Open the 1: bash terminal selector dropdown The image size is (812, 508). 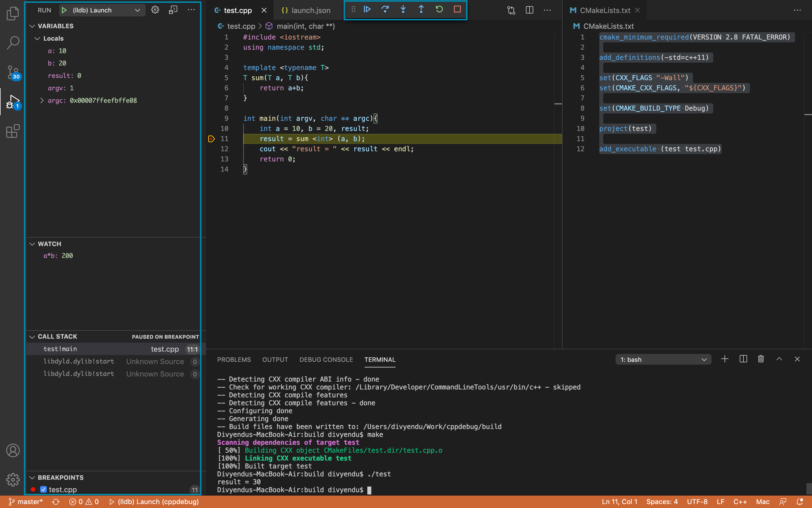click(x=663, y=360)
